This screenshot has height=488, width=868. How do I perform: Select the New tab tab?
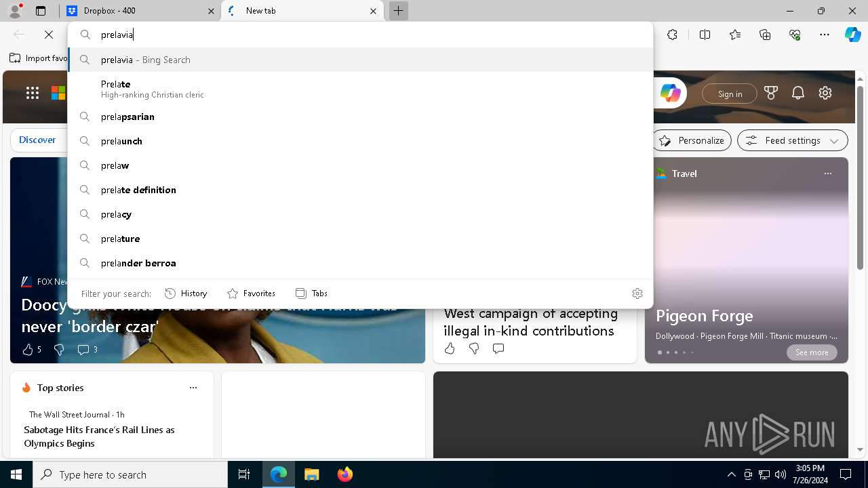click(302, 11)
